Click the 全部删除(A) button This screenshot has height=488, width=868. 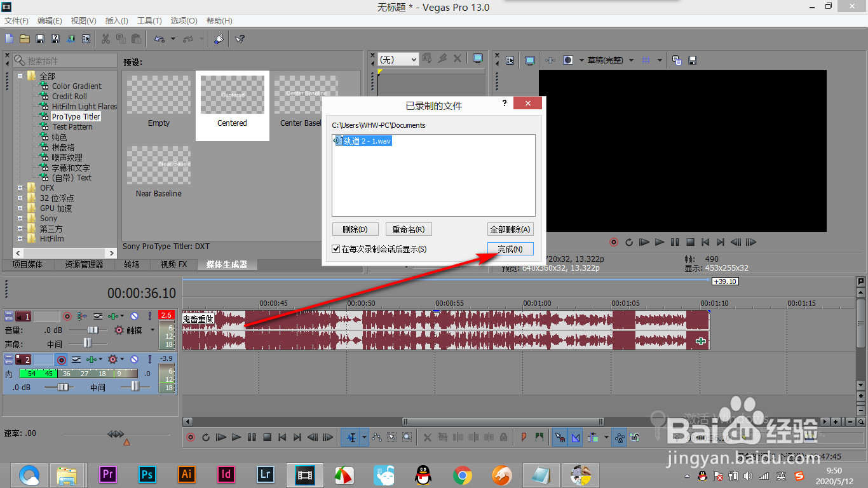pyautogui.click(x=510, y=229)
